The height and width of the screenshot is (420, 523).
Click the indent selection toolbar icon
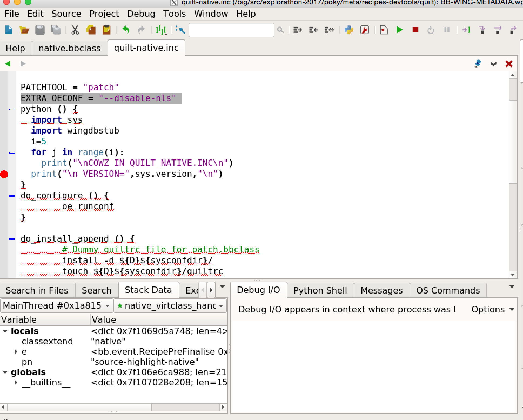click(297, 30)
